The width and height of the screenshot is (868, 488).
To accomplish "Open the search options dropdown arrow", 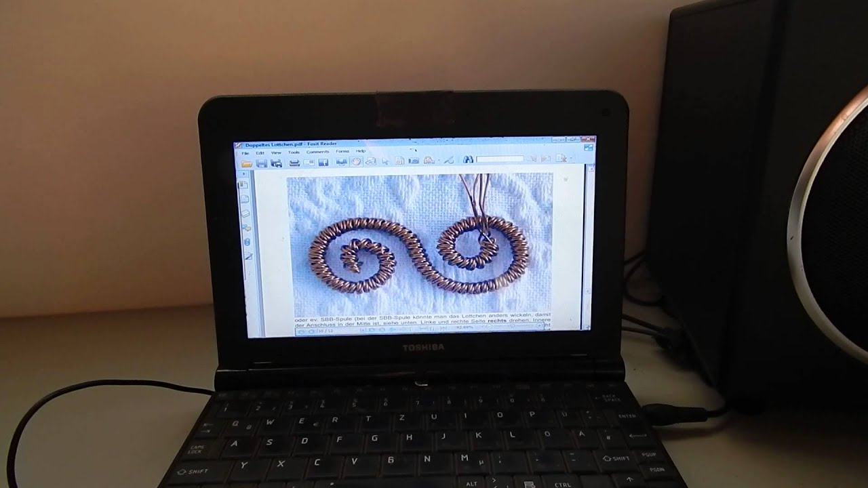I will (571, 158).
